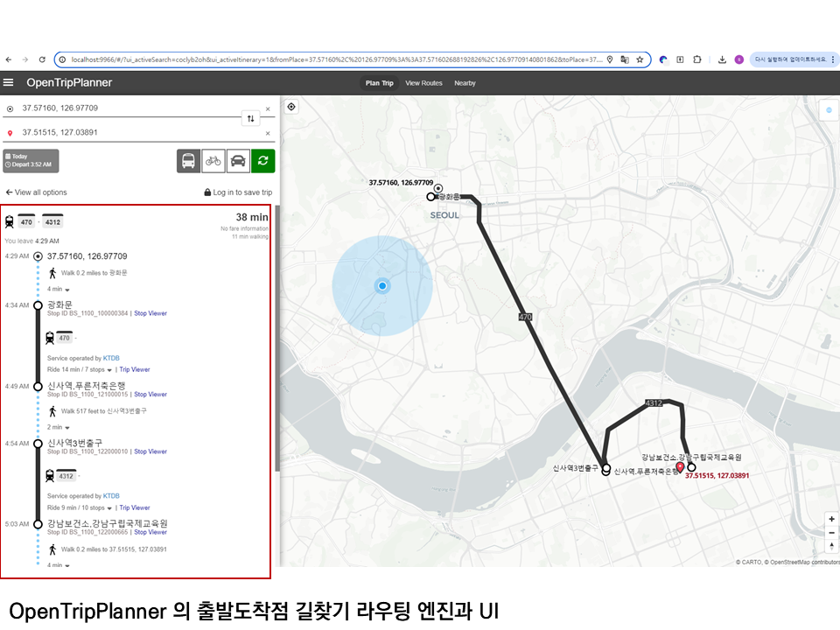
Task: Go back using the browser back arrow
Action: (x=9, y=59)
